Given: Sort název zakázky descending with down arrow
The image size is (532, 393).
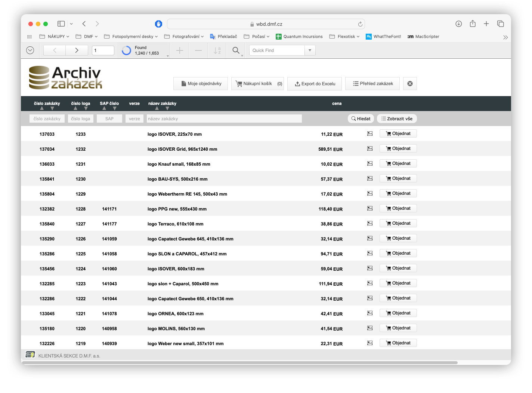Looking at the screenshot, I should click(167, 108).
